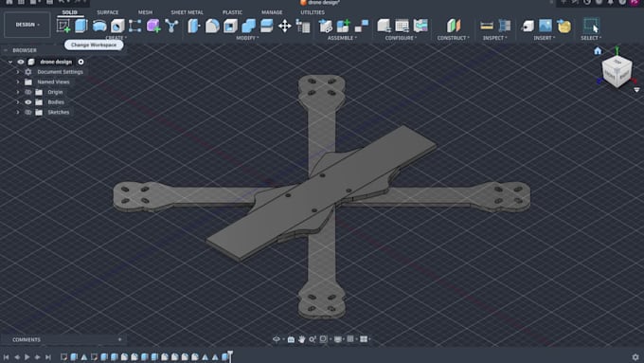Select the Create Sketch tool
The width and height of the screenshot is (644, 363).
(x=63, y=26)
